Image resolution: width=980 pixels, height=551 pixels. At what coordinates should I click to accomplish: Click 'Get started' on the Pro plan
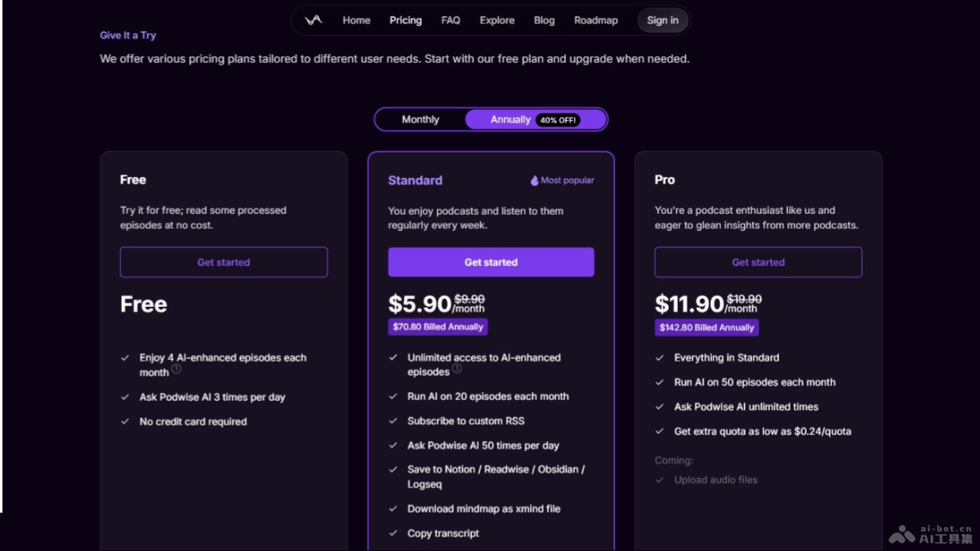tap(758, 262)
